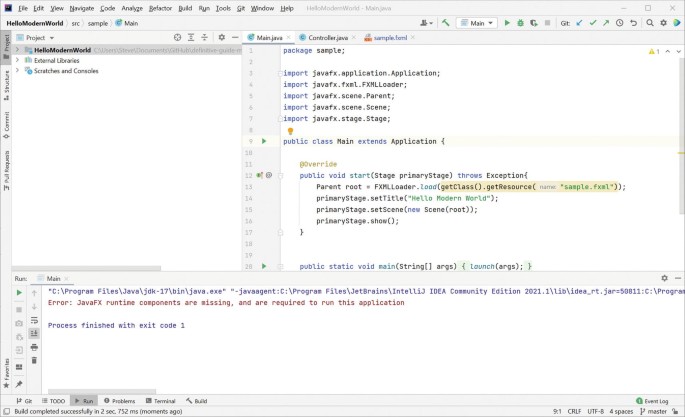685x417 pixels.
Task: Open IDE settings gear in top toolbar
Action: 664,23
